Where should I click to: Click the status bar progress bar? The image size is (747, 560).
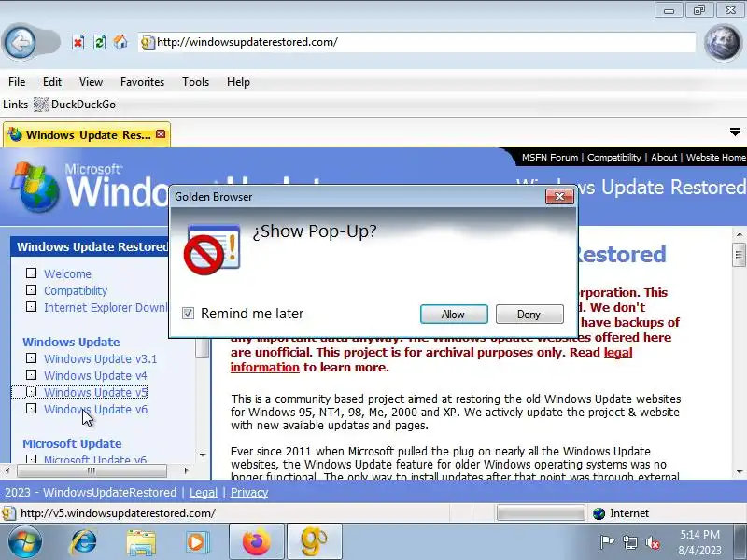click(x=541, y=512)
